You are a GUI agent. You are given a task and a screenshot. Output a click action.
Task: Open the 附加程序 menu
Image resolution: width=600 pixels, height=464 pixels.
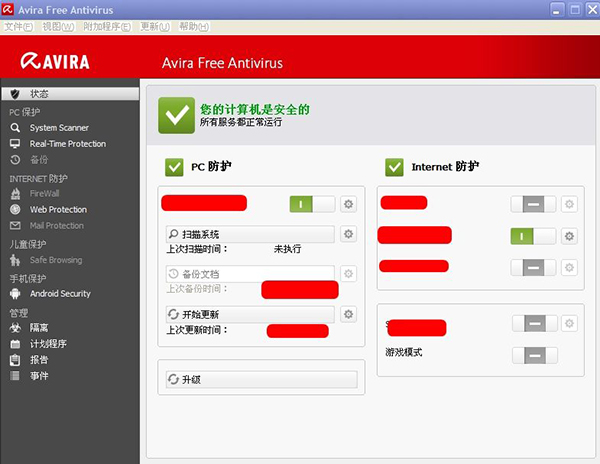click(x=107, y=27)
